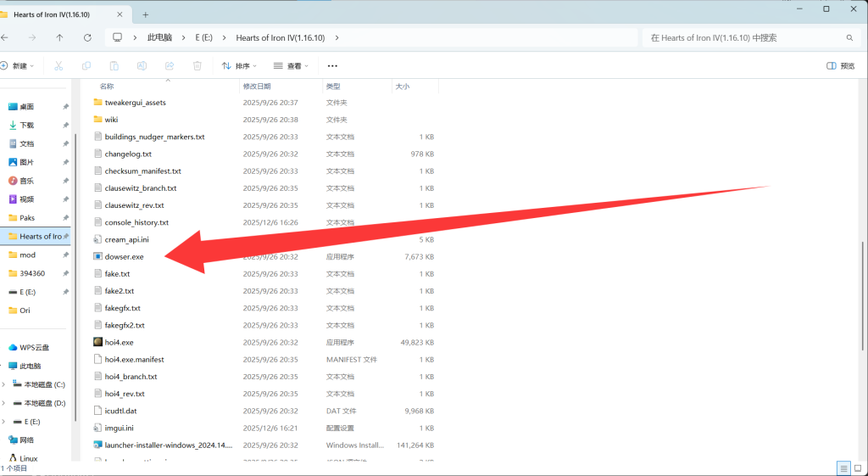Click 此电脑 in the address breadcrumb

[159, 37]
